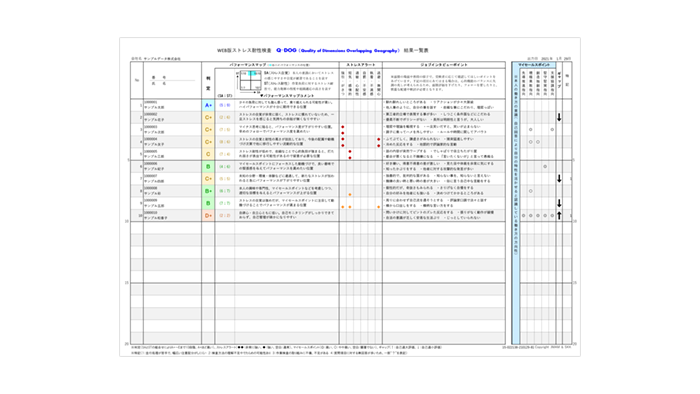Select the B+ rating cell in row 8
This screenshot has height=394, width=700.
pyautogui.click(x=208, y=191)
